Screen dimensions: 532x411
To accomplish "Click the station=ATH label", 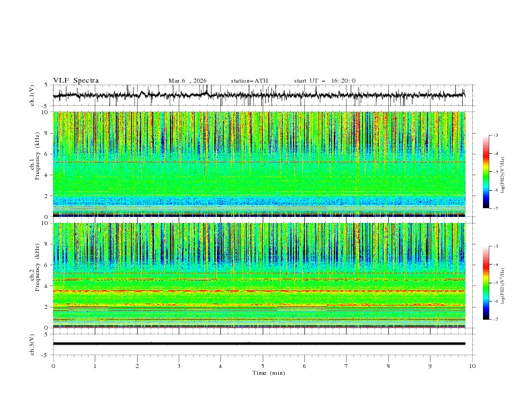I will click(249, 81).
